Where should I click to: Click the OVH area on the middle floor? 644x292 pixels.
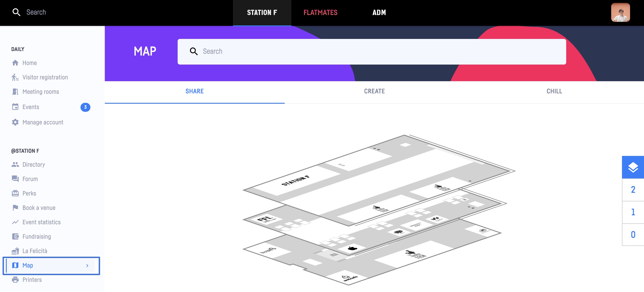pos(437,219)
